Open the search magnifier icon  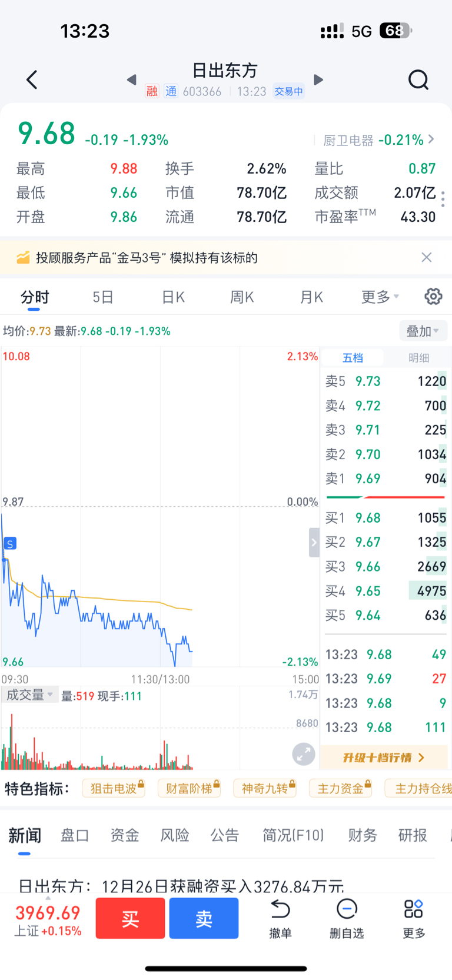pyautogui.click(x=418, y=79)
